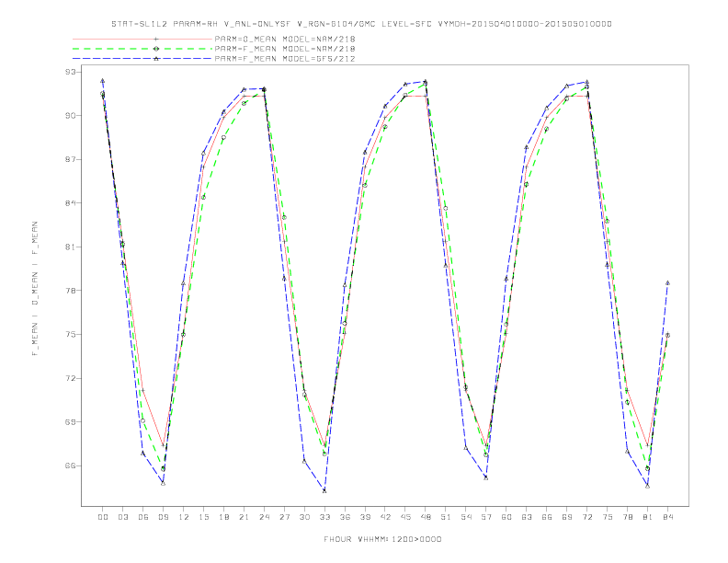Click forecast hour label 00 on x-axis
728x563 pixels.
(103, 517)
